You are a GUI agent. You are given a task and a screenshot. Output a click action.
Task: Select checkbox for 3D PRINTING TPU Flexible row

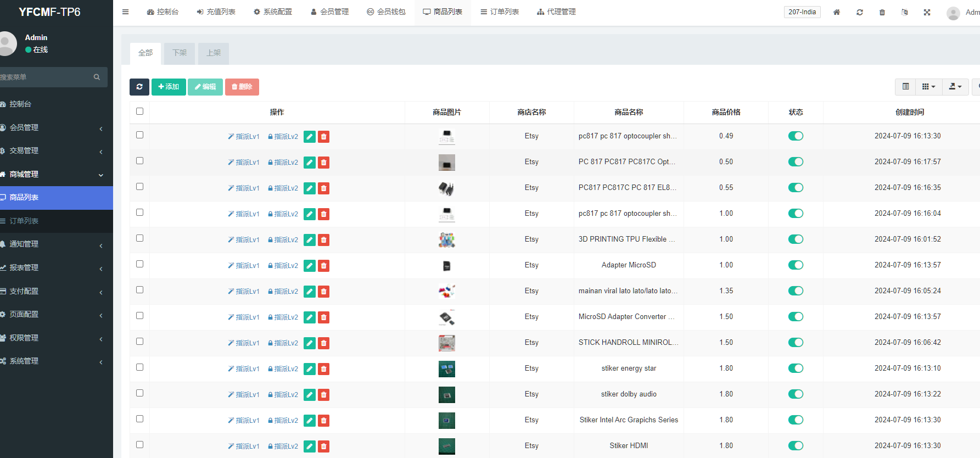[x=139, y=238]
